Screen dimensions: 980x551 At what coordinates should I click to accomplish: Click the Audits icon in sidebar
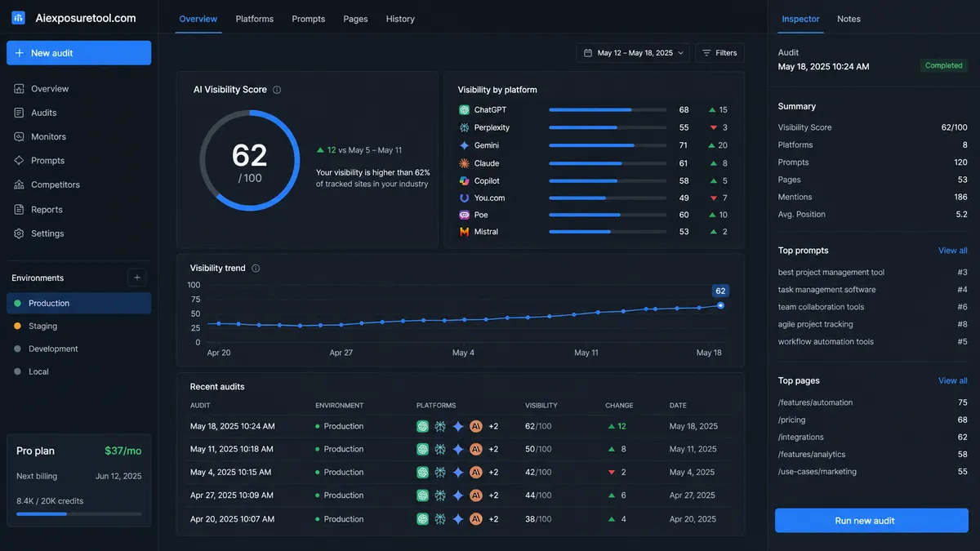pos(19,113)
